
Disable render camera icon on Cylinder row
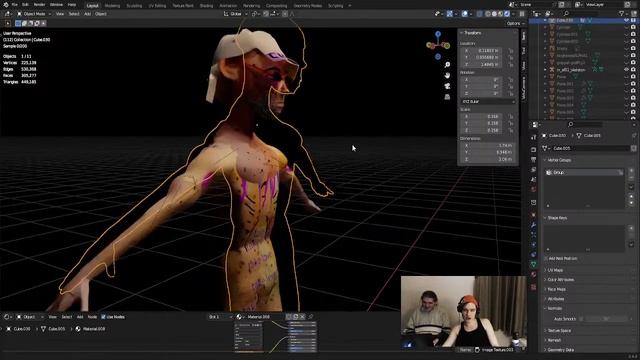[x=633, y=27]
